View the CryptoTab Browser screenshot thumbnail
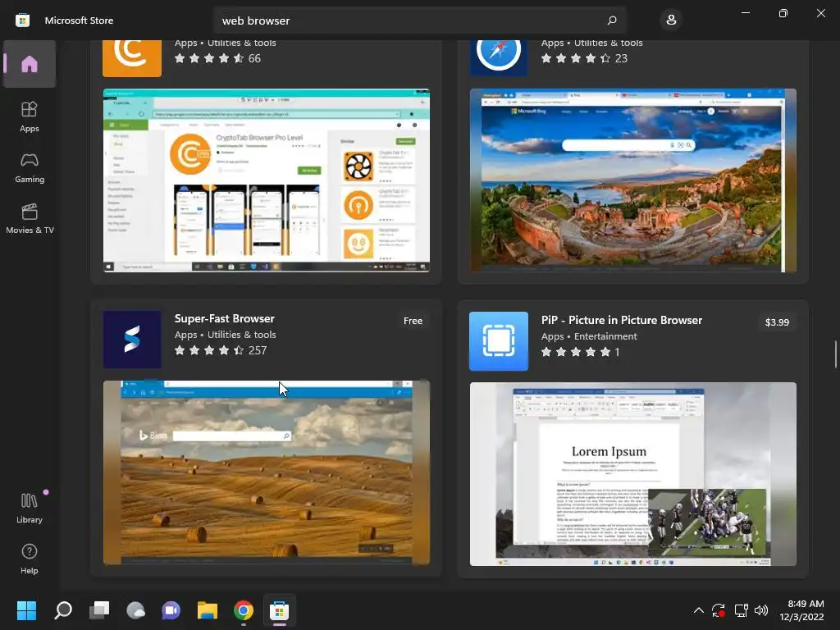This screenshot has height=630, width=840. (267, 180)
